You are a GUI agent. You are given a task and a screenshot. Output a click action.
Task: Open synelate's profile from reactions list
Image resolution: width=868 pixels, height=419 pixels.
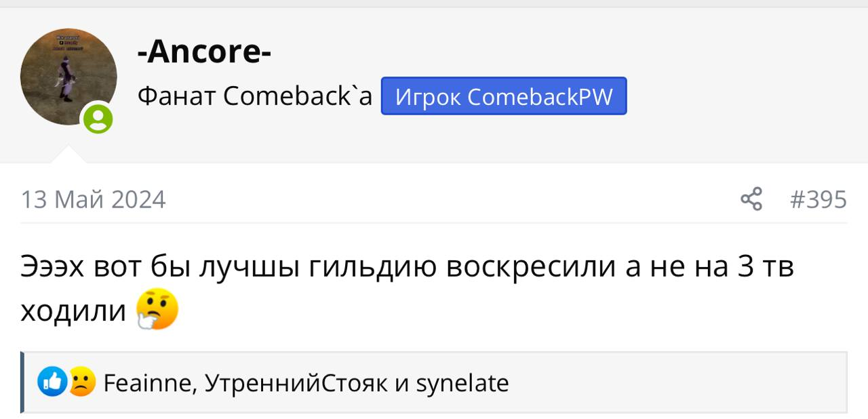pyautogui.click(x=462, y=384)
